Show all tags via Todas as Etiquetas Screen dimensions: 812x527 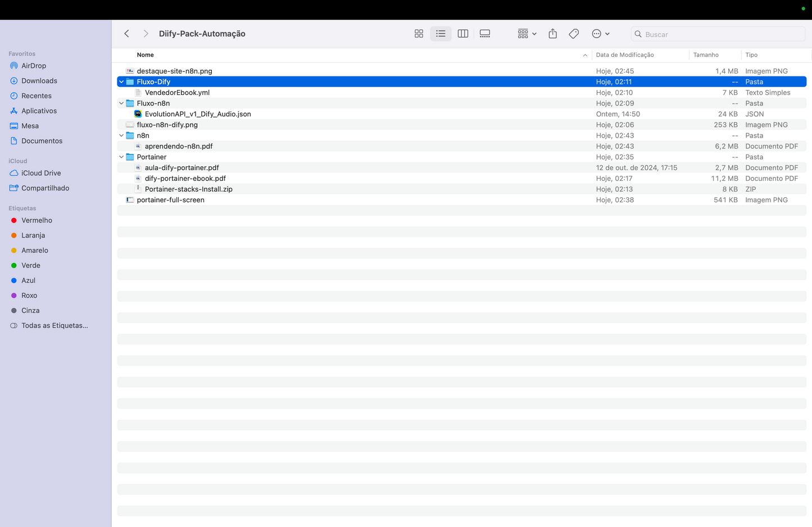click(55, 325)
